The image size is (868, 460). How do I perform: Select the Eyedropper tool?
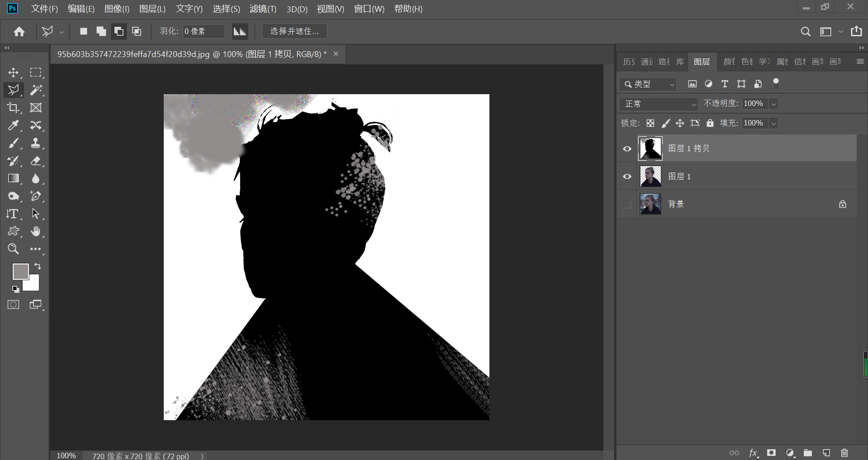point(14,125)
